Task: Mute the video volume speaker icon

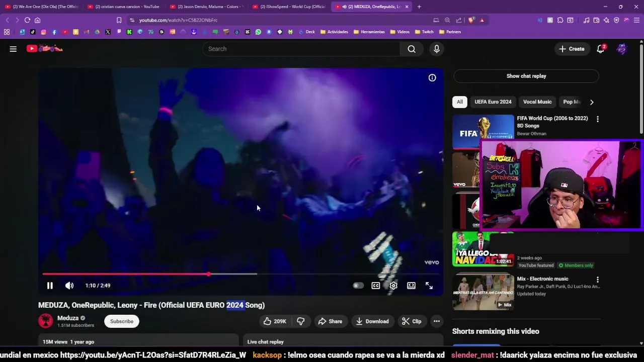Action: tap(69, 286)
